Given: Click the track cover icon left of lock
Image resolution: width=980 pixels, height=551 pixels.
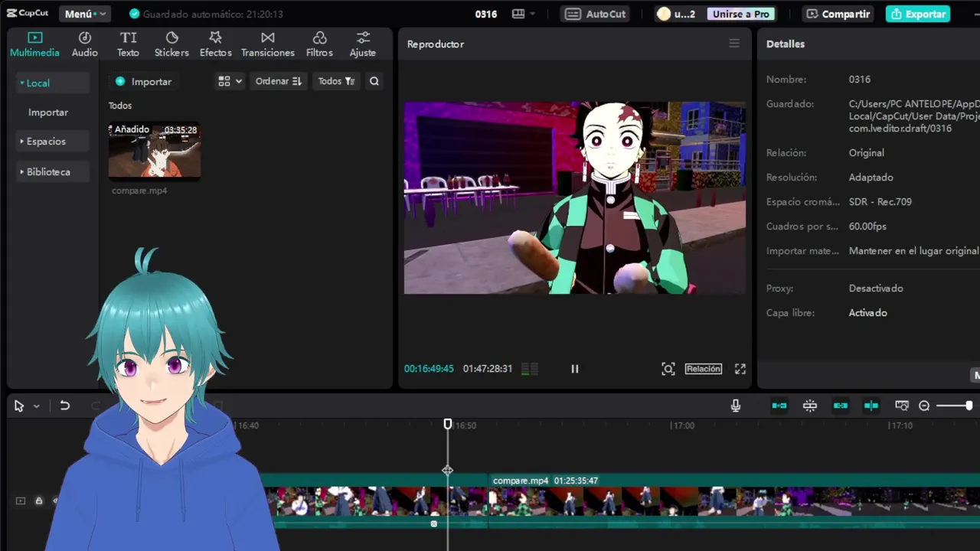Looking at the screenshot, I should click(21, 500).
